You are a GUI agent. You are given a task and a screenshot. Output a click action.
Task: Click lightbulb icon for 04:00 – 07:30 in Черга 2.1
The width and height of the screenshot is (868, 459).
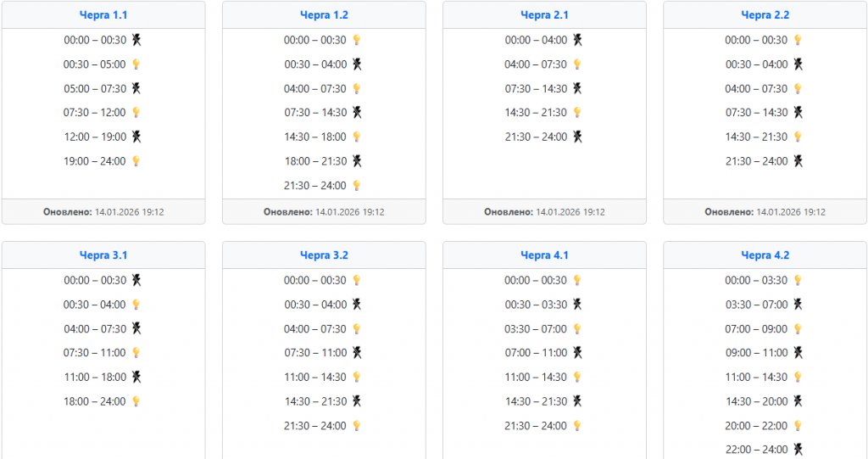click(x=577, y=64)
